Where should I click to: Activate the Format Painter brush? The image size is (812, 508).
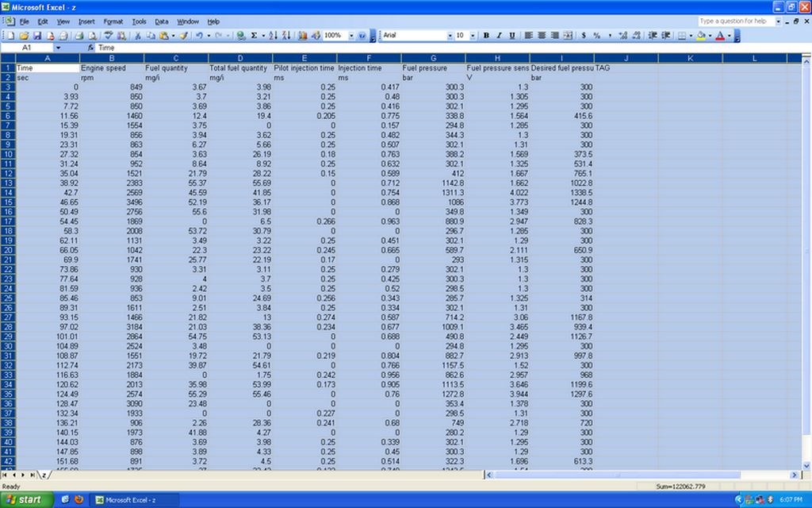point(183,35)
